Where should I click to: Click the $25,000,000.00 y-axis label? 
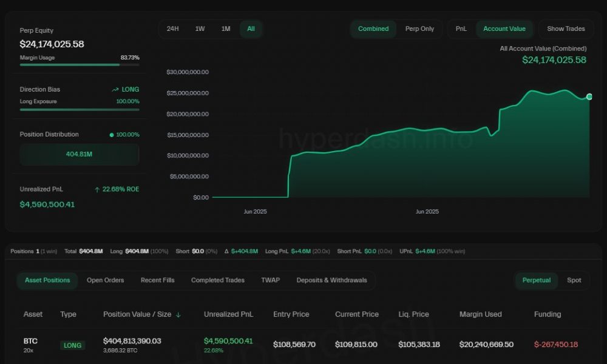188,93
